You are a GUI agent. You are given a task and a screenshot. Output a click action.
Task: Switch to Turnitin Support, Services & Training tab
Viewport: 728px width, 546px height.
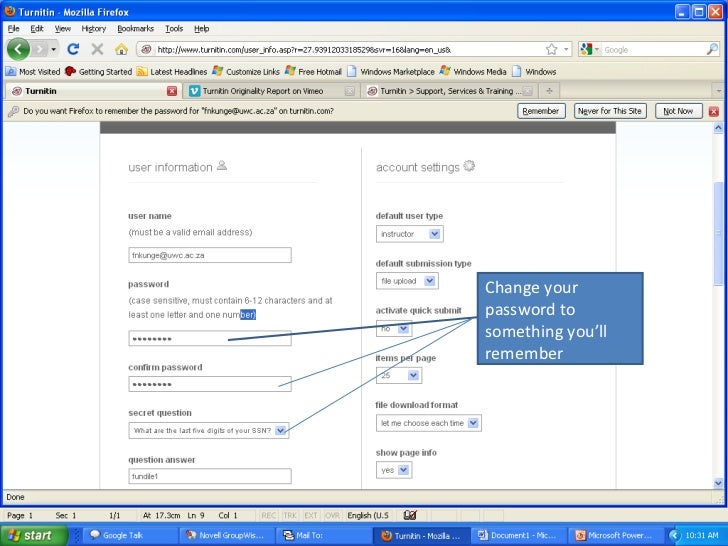[x=446, y=91]
